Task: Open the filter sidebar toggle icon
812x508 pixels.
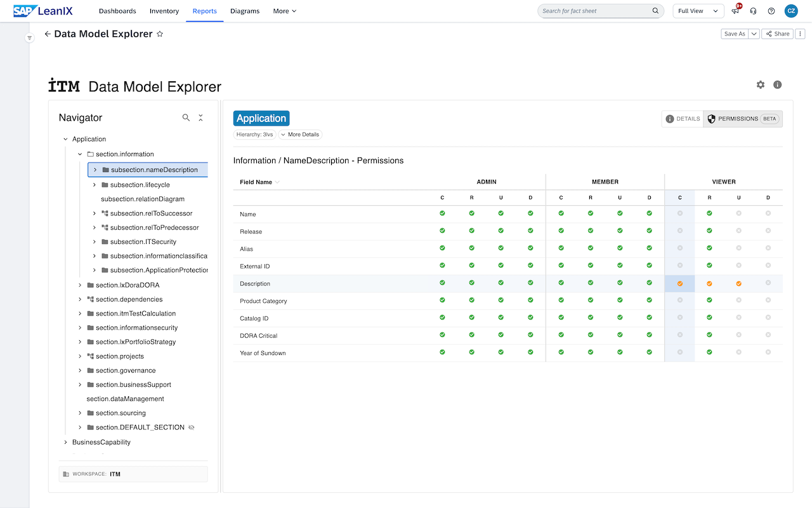Action: click(x=29, y=38)
